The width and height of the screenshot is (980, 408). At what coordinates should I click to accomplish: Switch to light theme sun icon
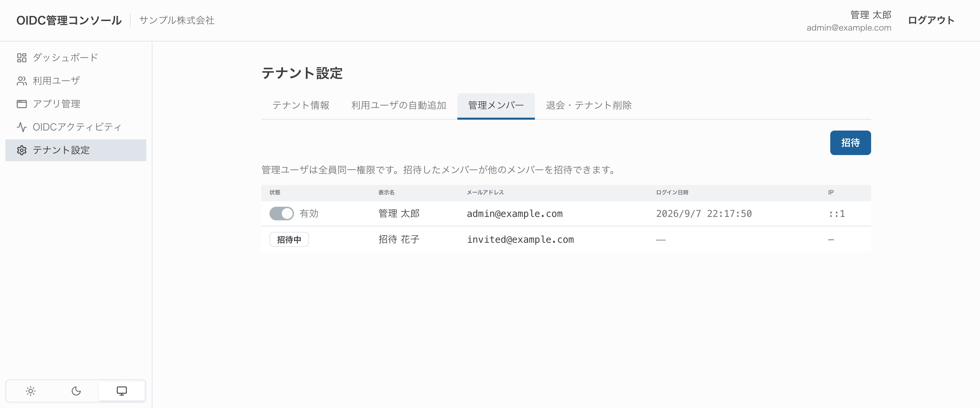click(x=30, y=391)
